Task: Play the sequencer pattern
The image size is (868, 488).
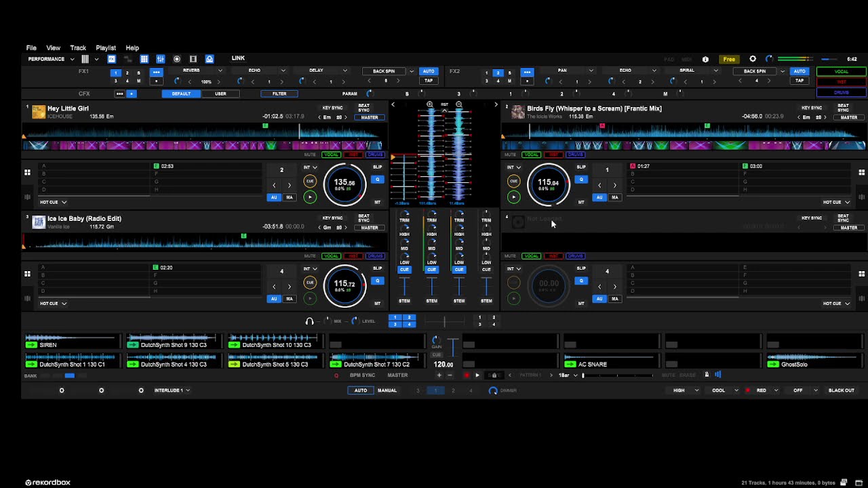Action: (x=477, y=375)
